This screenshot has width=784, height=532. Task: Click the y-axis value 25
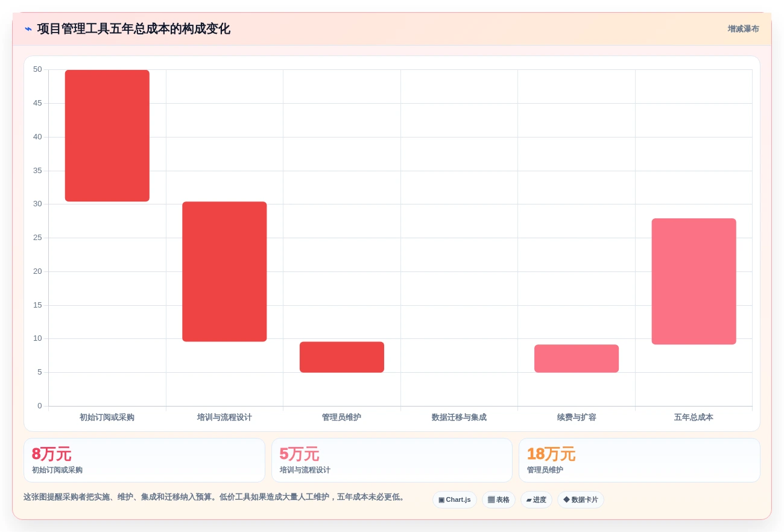37,238
